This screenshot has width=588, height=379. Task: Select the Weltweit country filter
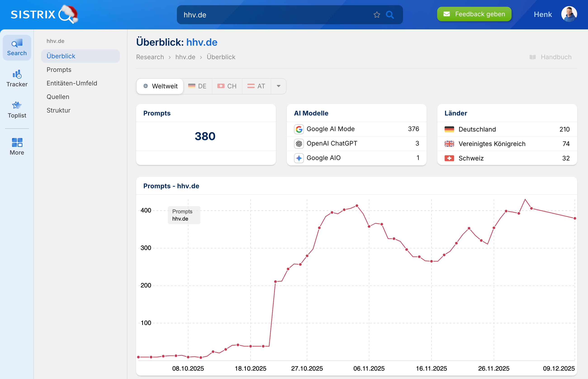click(160, 86)
